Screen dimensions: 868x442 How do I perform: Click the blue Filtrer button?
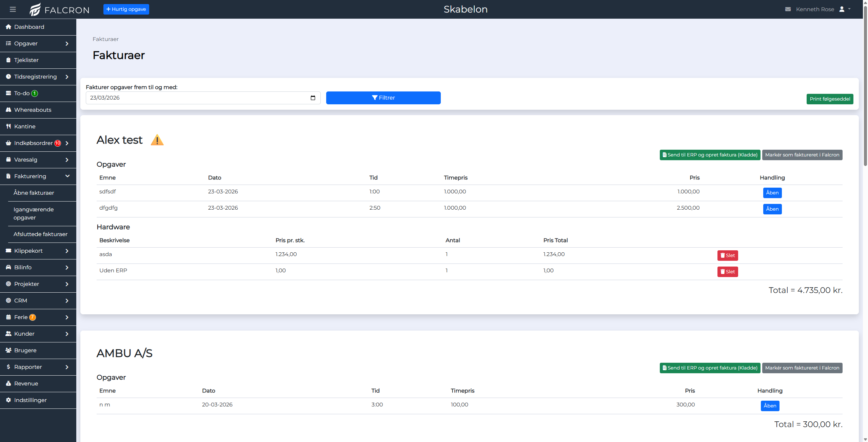coord(383,98)
